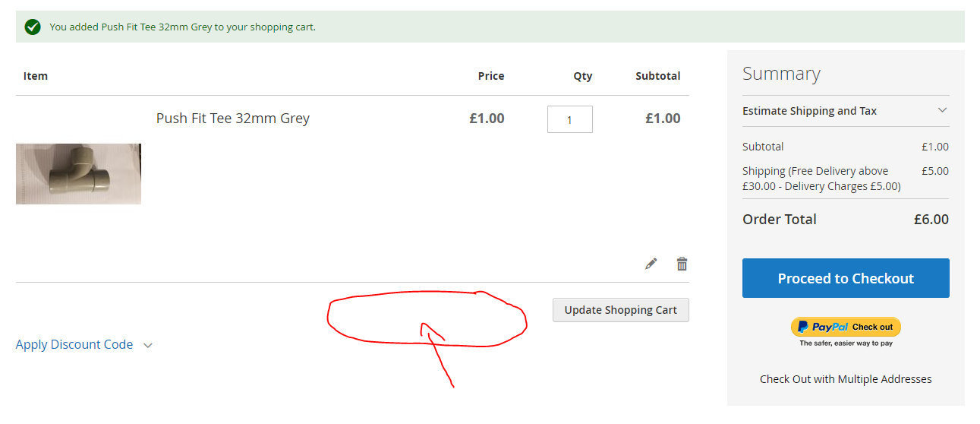Click the green success checkmark icon

[x=32, y=27]
